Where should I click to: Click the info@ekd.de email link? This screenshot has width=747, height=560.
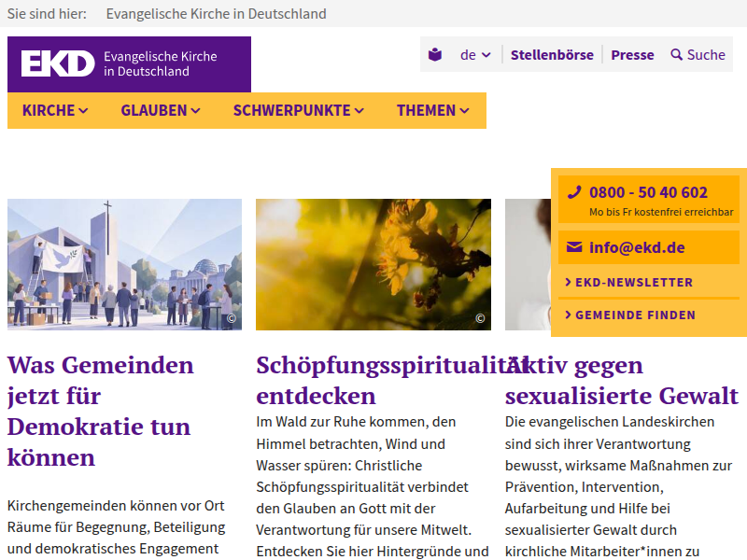coord(637,247)
